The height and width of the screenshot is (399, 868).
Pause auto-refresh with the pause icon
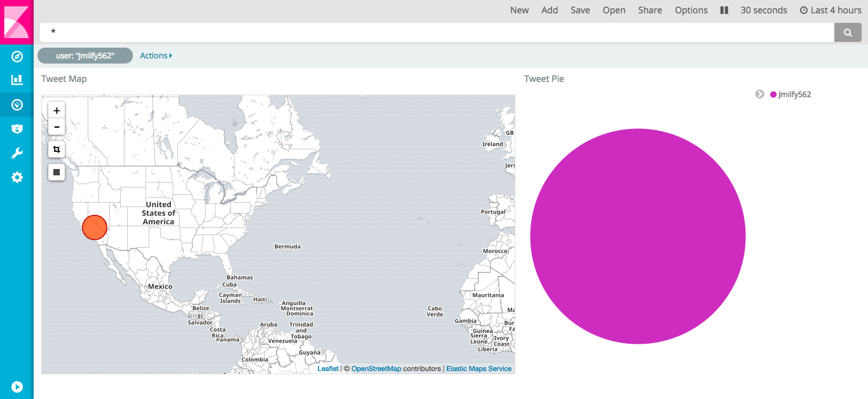tap(724, 10)
